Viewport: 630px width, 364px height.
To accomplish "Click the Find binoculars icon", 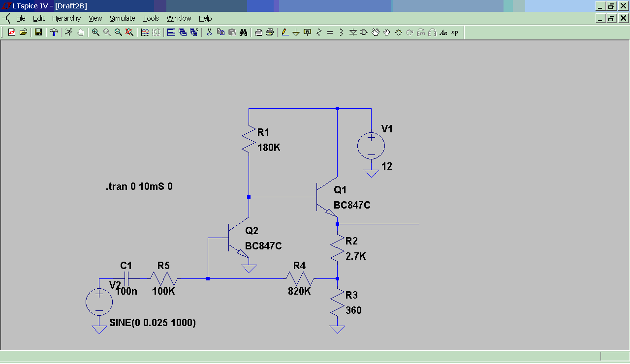I will (243, 32).
